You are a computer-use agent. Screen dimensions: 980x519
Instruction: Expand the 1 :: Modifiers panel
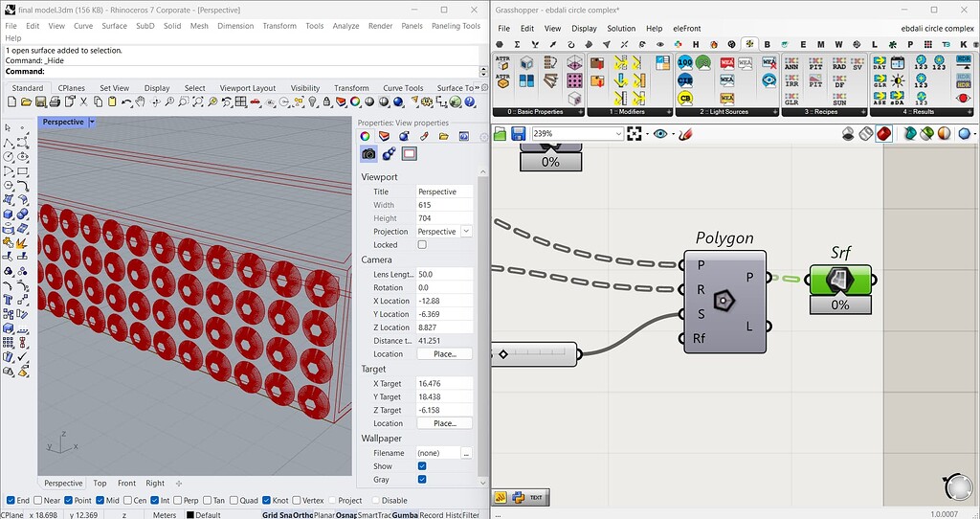click(x=669, y=112)
